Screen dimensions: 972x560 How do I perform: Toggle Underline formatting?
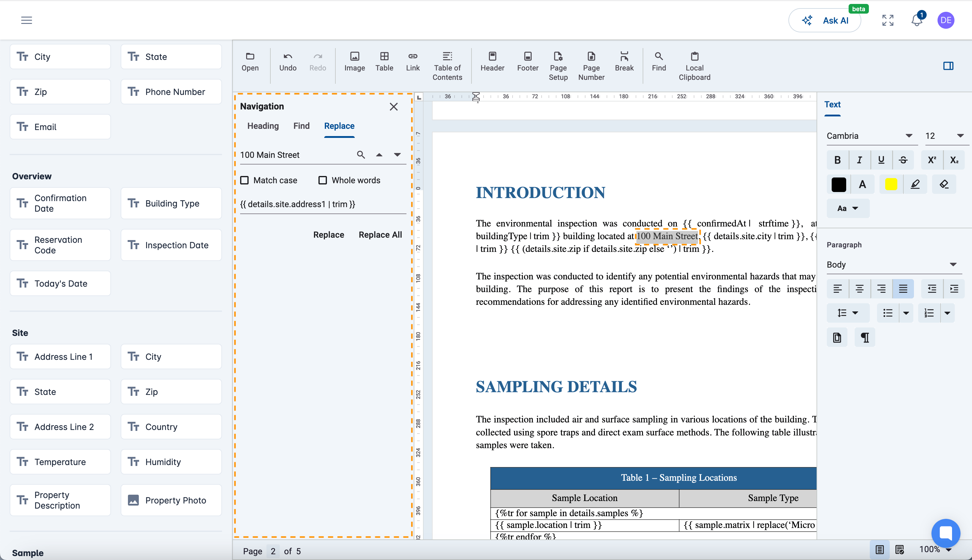pos(881,160)
